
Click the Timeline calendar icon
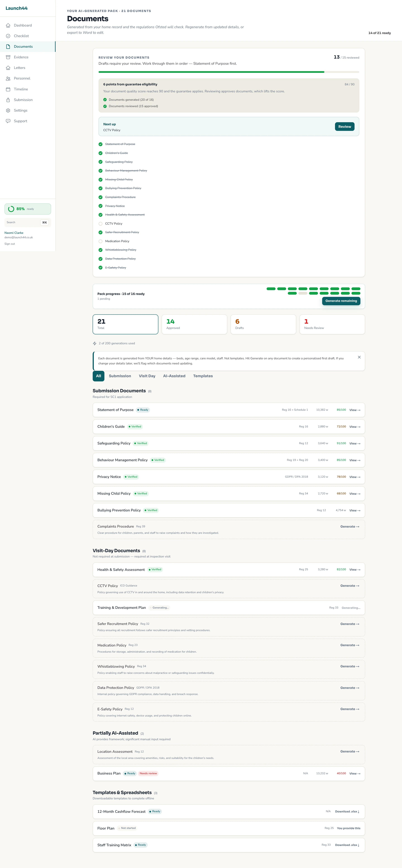pos(8,89)
